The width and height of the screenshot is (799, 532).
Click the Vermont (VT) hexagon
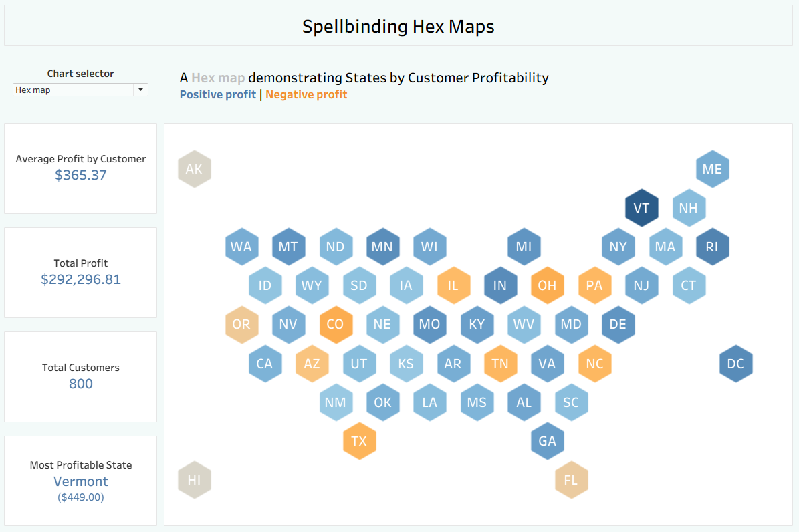pos(641,208)
